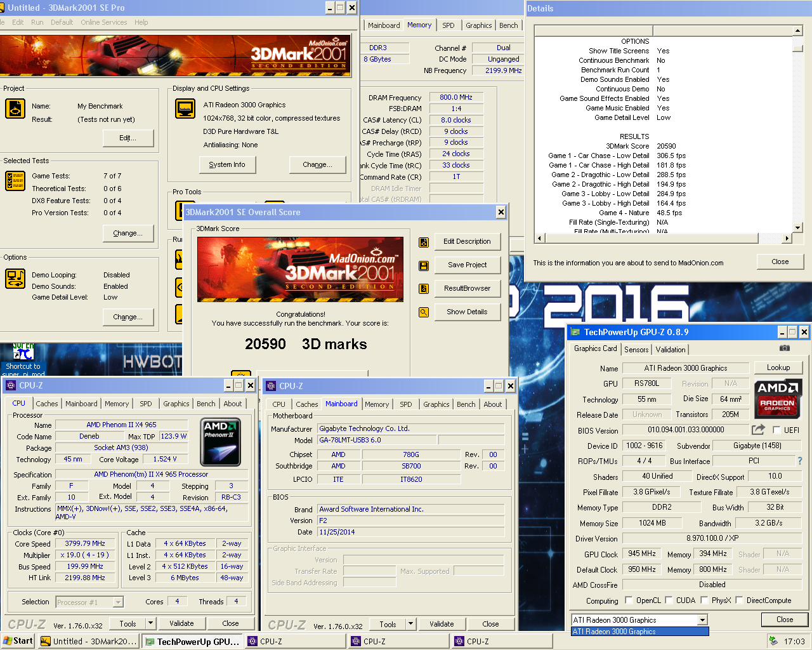Click the 20590 3D marks score text

pos(306,344)
